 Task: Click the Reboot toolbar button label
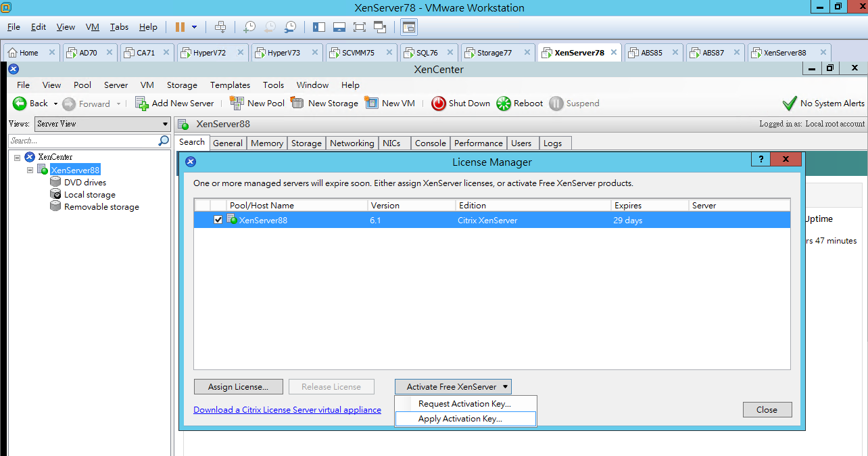pos(528,104)
